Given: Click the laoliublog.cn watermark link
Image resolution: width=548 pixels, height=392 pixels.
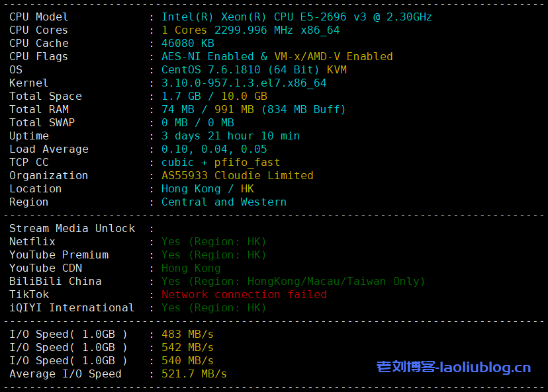Looking at the screenshot, I should [453, 368].
